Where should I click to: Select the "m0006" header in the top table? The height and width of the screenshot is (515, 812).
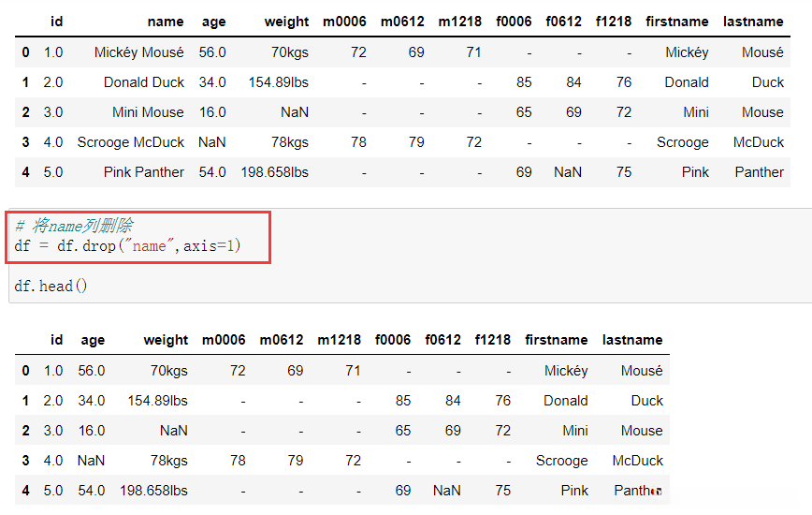tap(344, 22)
